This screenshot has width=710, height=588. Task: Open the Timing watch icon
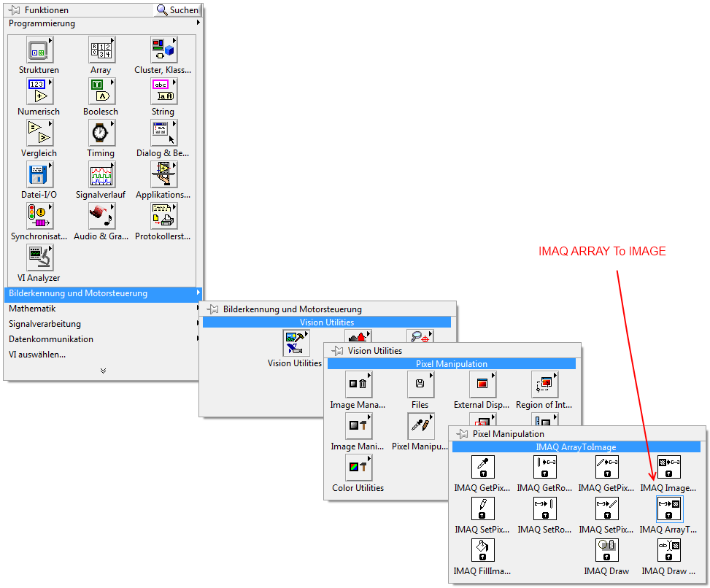tap(101, 133)
